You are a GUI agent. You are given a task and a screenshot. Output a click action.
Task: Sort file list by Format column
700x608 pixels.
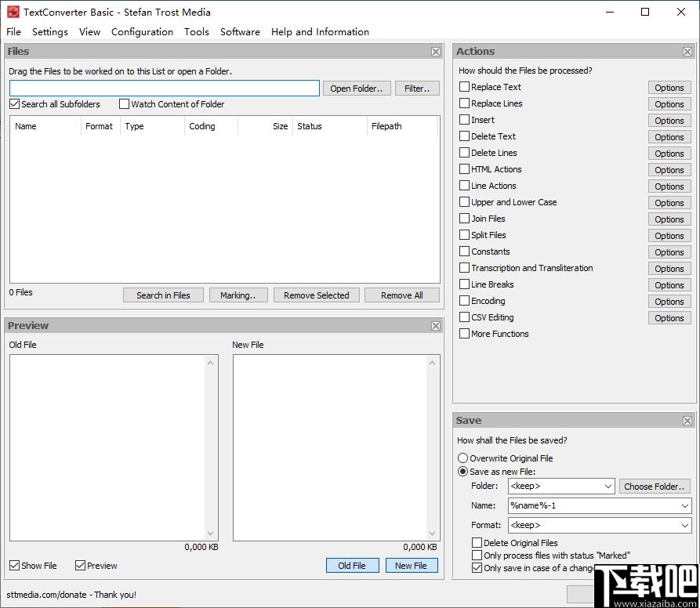(x=100, y=126)
